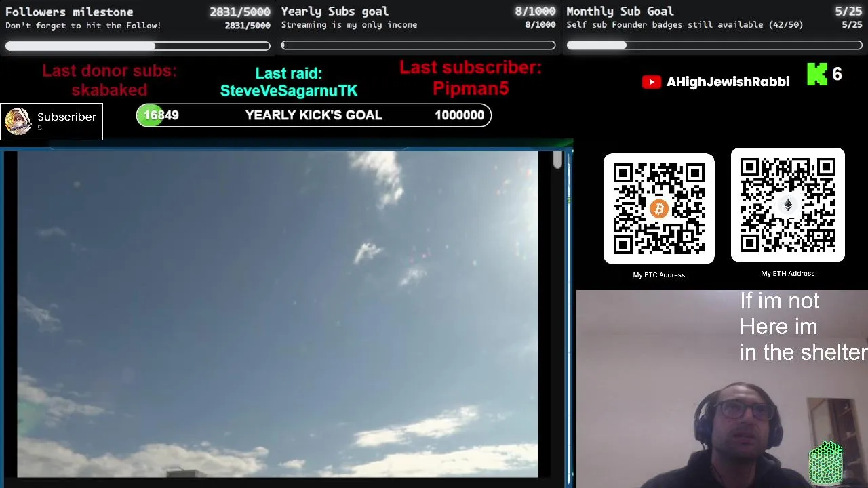Click raider name 'SteveVeSagarnuTK'
The image size is (868, 488).
[289, 91]
